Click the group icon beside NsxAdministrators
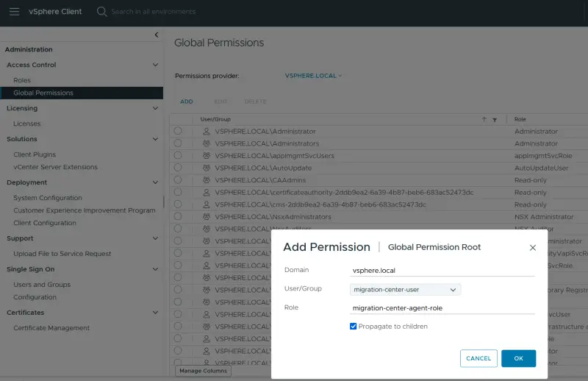588x381 pixels. (207, 216)
